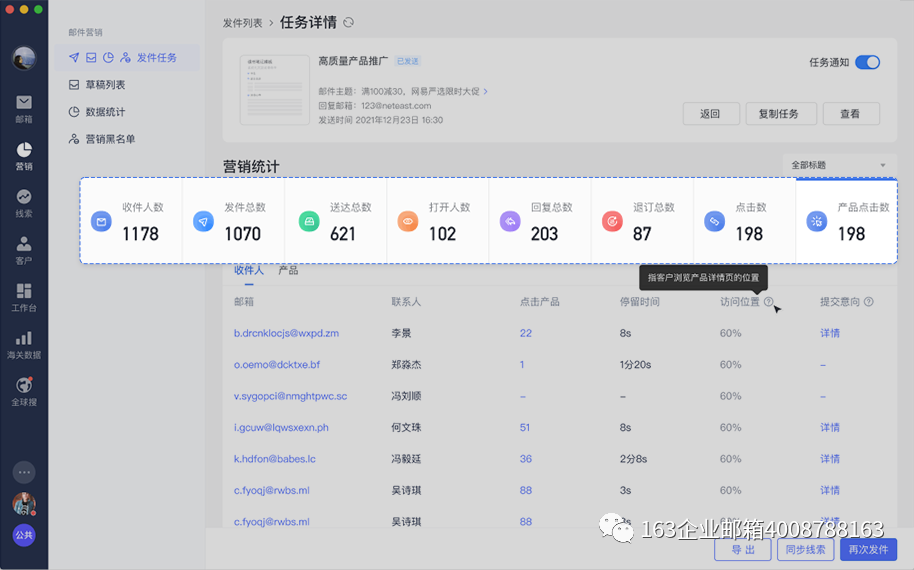Click the 返回 button
Viewport: 914px width, 570px height.
tap(711, 114)
